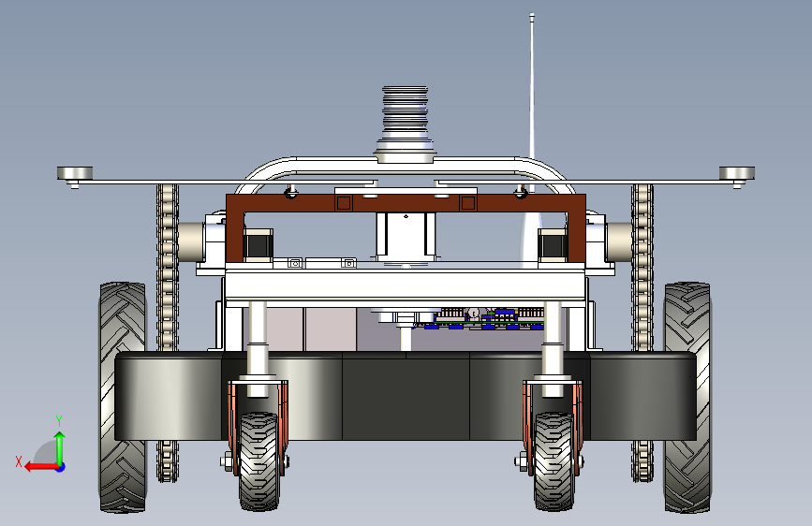Screen dimensions: 812x526
Task: Click the red X axis arrow of the triad
Action: click(41, 467)
